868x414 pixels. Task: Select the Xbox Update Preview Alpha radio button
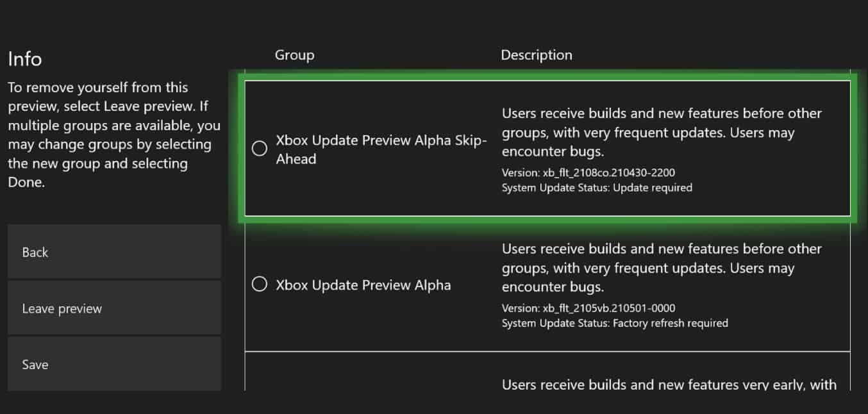pyautogui.click(x=260, y=284)
